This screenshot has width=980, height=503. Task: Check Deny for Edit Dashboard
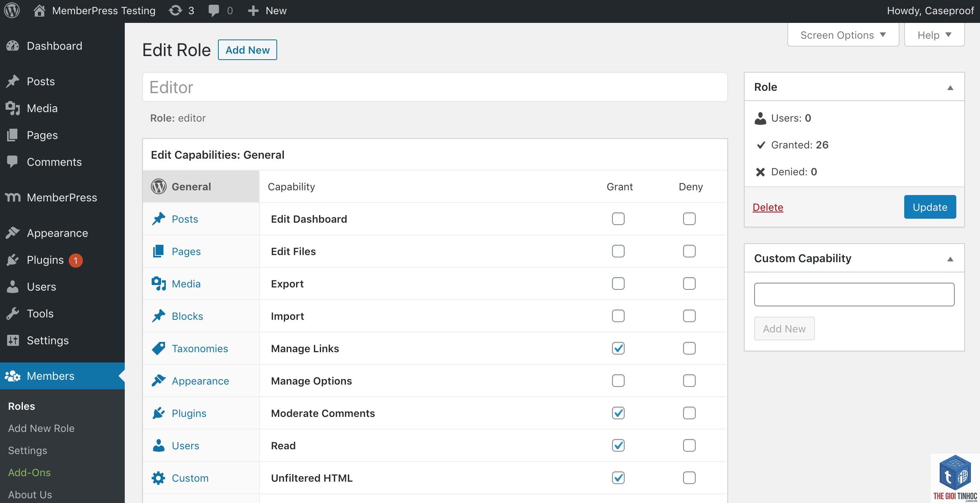(x=689, y=219)
